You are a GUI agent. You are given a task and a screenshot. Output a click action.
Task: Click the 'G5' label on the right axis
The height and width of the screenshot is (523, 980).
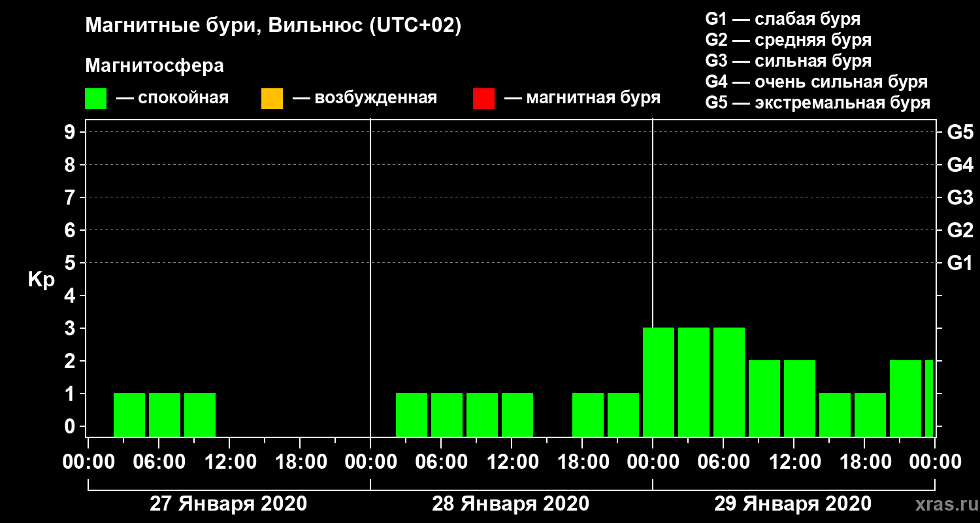960,133
